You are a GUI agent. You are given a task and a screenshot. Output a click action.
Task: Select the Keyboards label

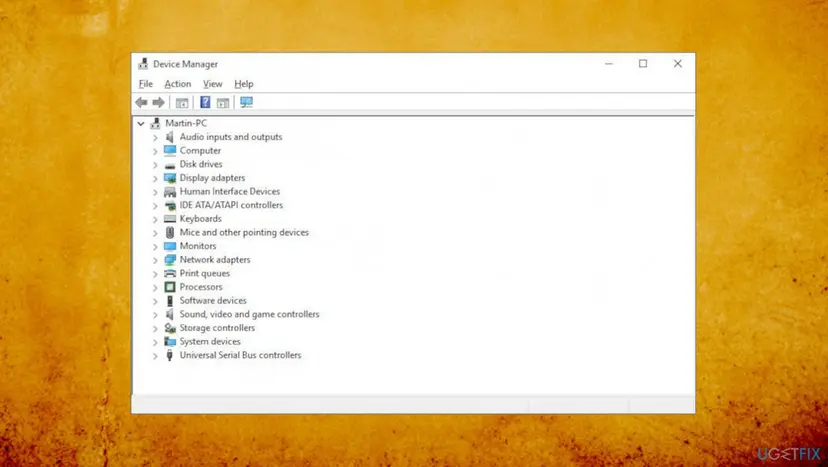click(x=200, y=219)
